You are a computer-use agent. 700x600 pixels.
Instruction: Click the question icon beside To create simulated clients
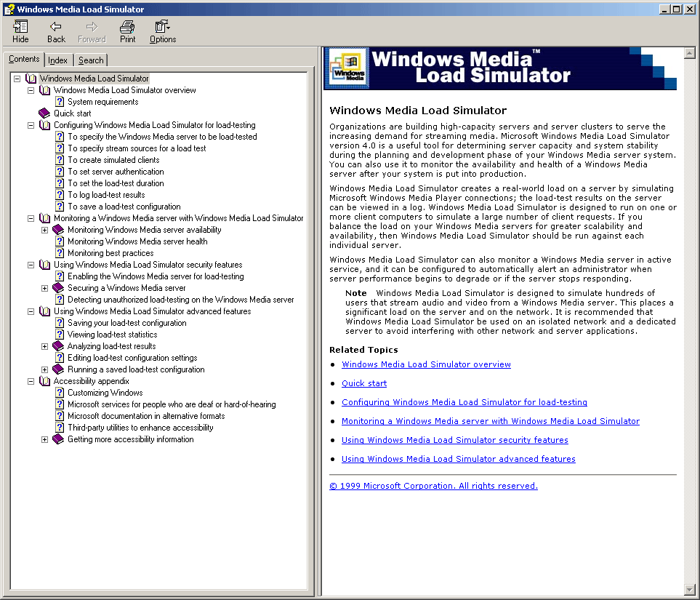point(60,160)
